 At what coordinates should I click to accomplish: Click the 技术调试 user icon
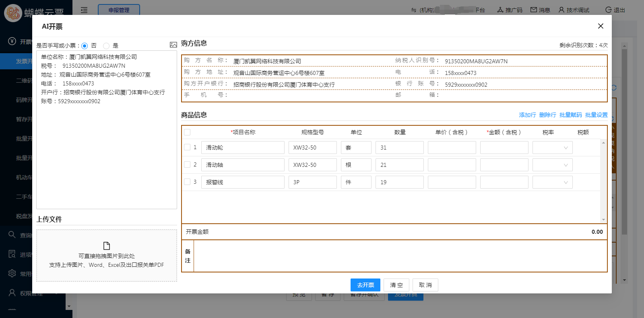561,10
